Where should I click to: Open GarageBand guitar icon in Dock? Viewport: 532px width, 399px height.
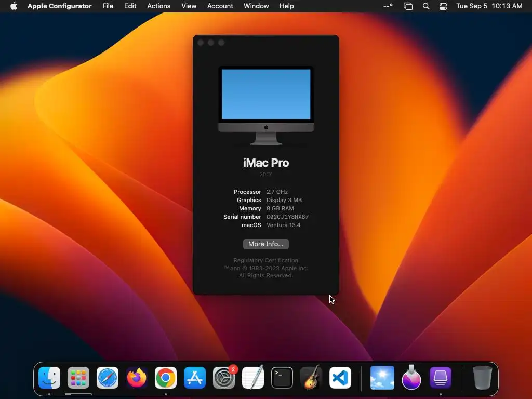click(311, 378)
